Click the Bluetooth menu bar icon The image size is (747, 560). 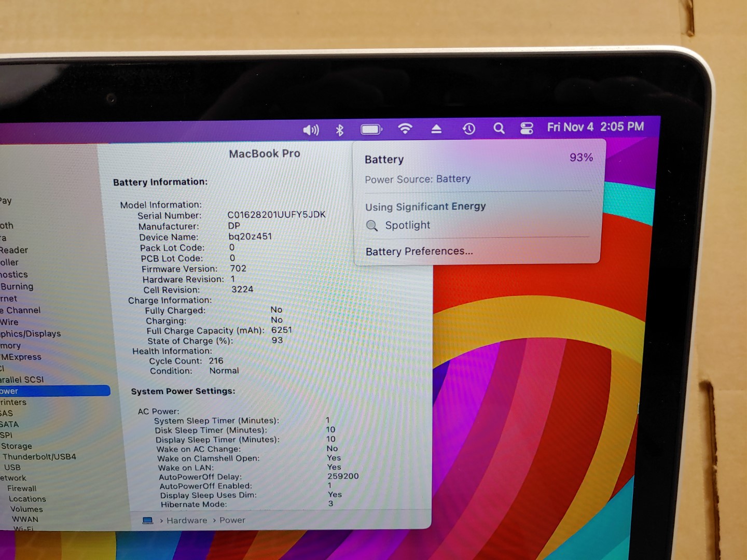(x=340, y=130)
